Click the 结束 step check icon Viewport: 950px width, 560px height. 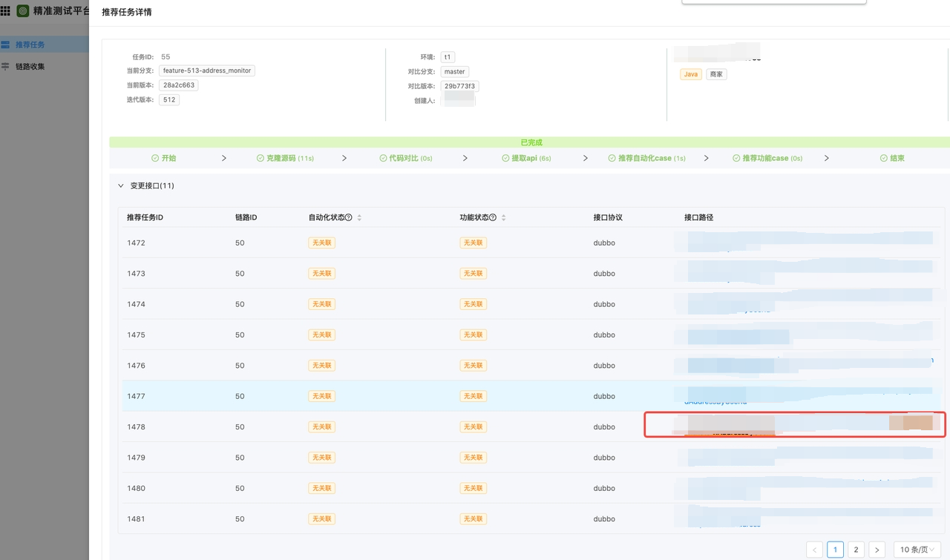tap(883, 158)
